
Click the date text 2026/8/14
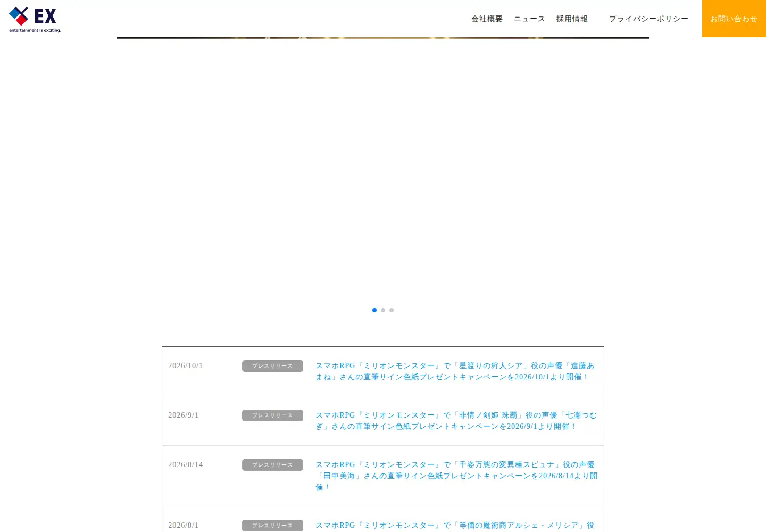[186, 465]
